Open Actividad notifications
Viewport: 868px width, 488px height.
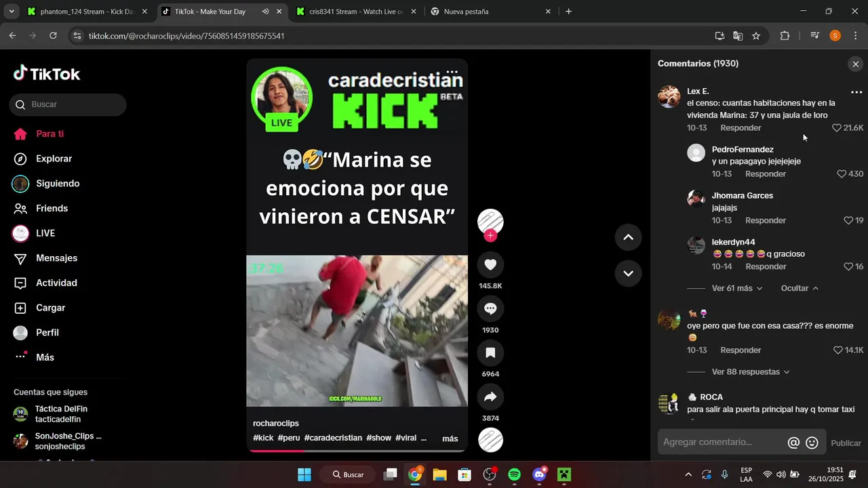click(56, 283)
